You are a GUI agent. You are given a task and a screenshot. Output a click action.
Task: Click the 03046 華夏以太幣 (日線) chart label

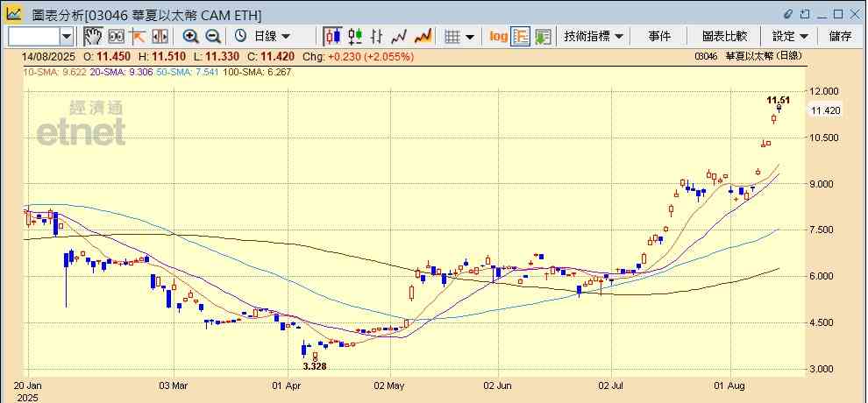[x=747, y=56]
